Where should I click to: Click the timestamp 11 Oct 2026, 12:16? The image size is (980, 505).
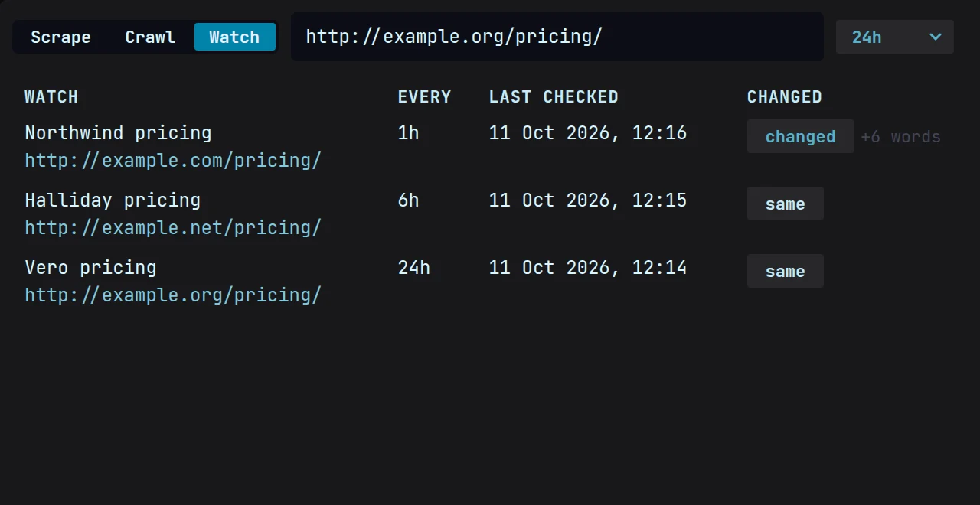coord(588,133)
